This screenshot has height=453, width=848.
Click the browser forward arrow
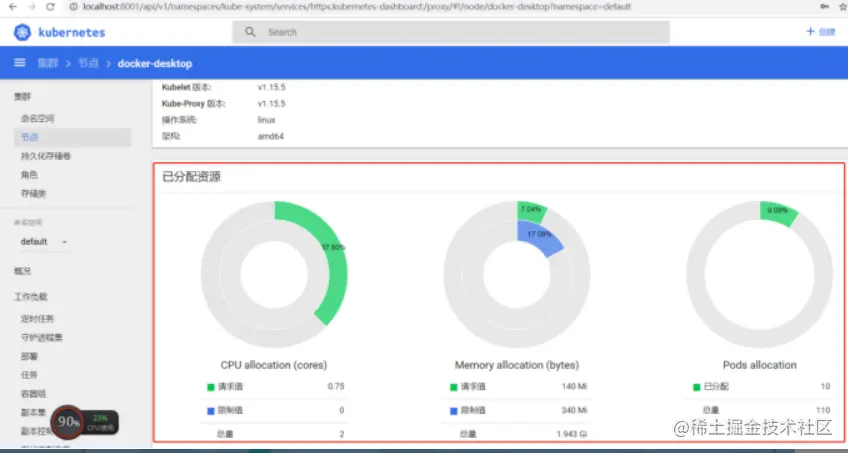[x=31, y=6]
